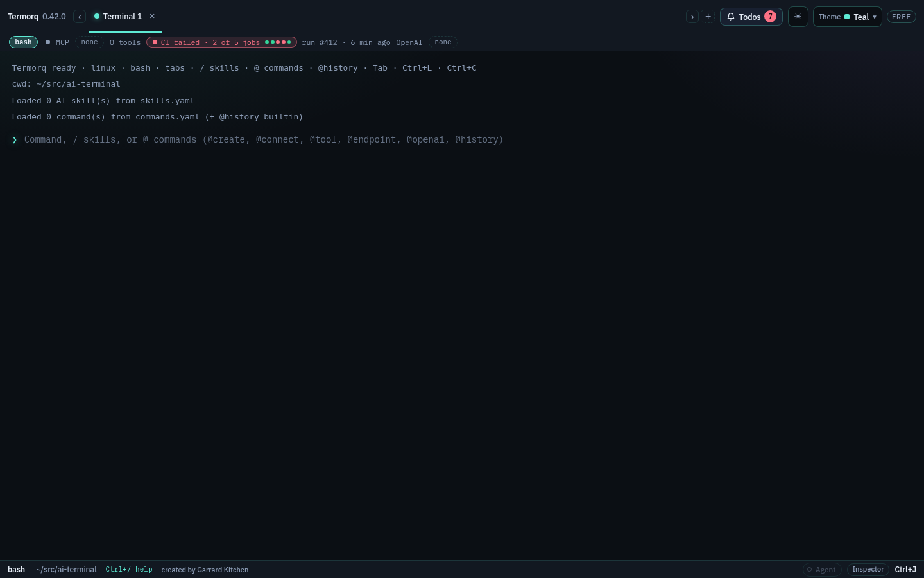Image resolution: width=924 pixels, height=578 pixels.
Task: Click the bell icon in Todos
Action: 730,17
